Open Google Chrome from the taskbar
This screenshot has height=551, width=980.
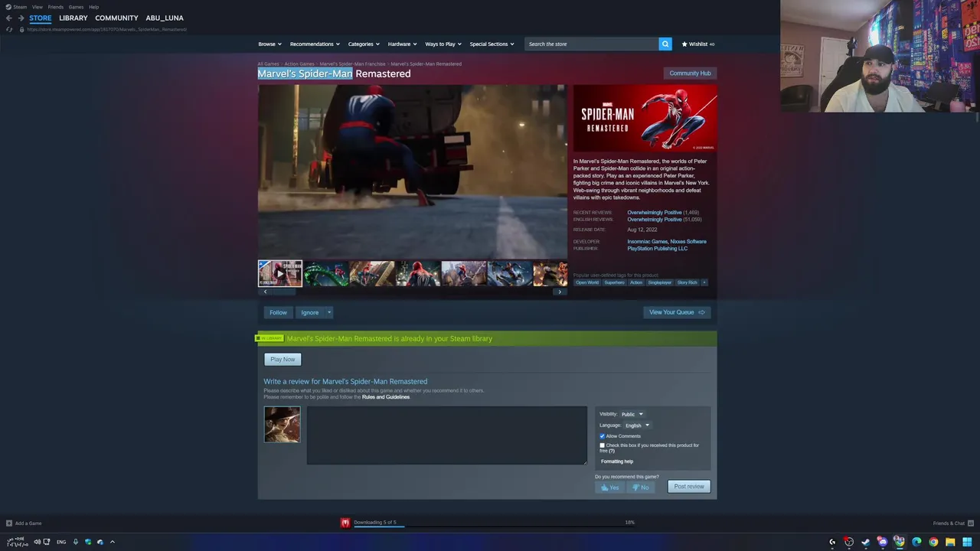[933, 542]
